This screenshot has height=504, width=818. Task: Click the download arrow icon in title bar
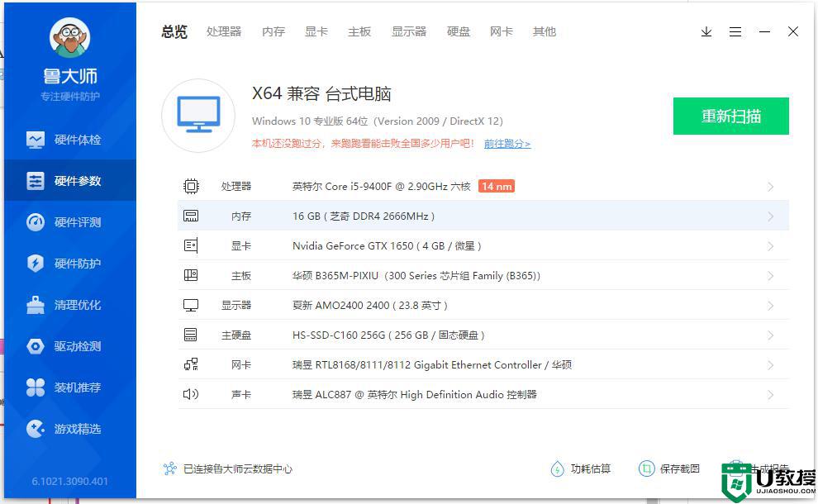coord(706,31)
